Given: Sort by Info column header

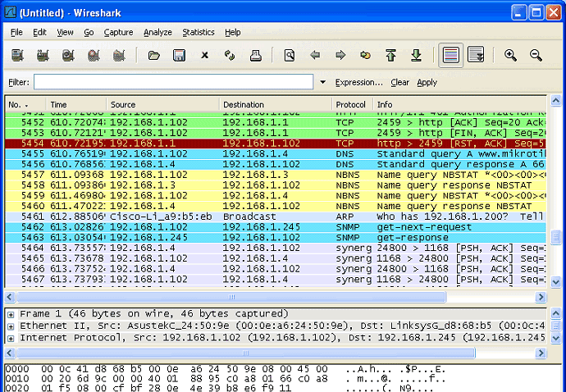Looking at the screenshot, I should pyautogui.click(x=459, y=105).
